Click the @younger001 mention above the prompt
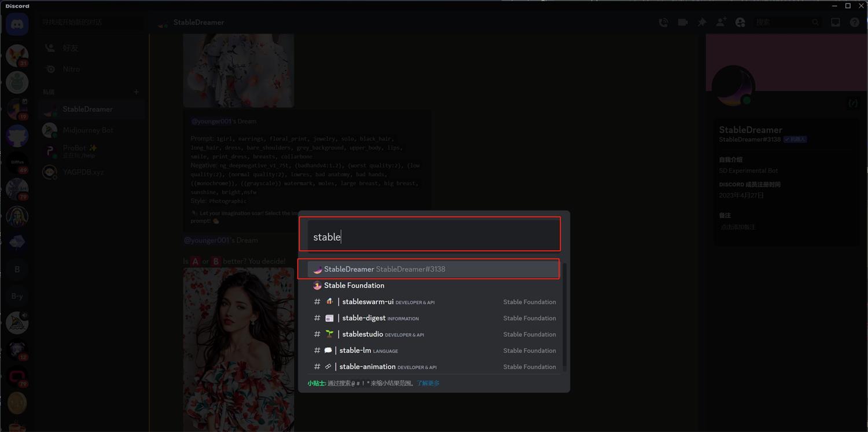Image resolution: width=868 pixels, height=432 pixels. 211,121
